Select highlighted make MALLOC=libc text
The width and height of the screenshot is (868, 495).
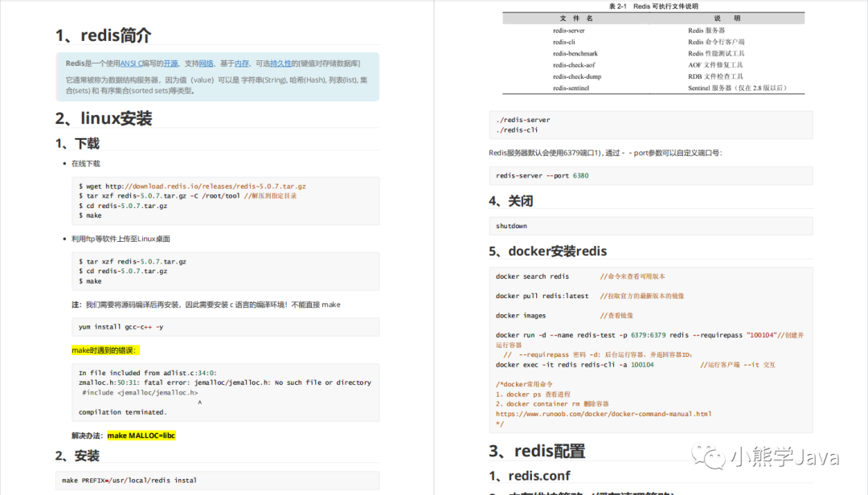[141, 436]
